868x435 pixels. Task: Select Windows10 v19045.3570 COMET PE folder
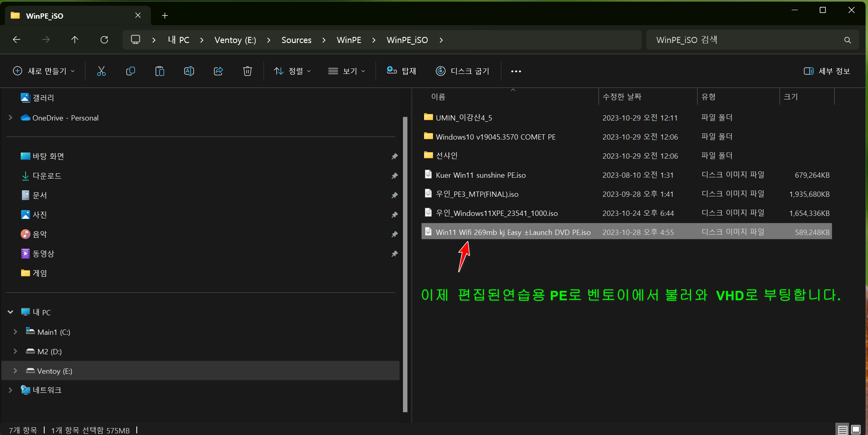627,137
